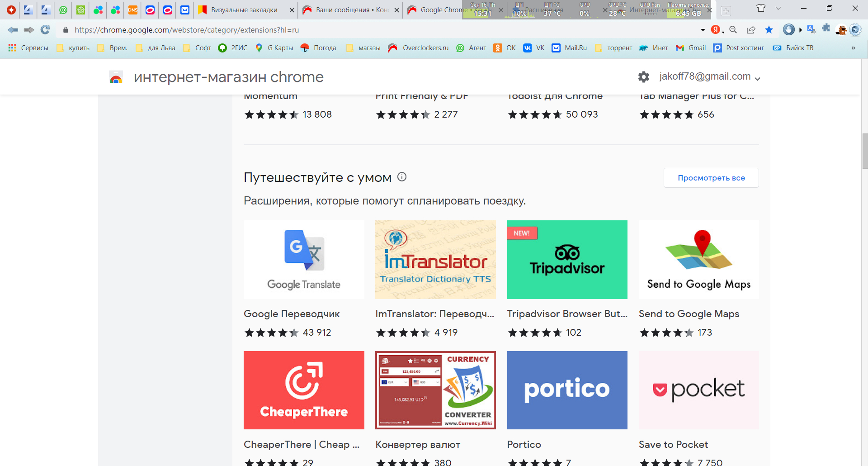Open the Сервисы apps grid shortcut

click(28, 48)
